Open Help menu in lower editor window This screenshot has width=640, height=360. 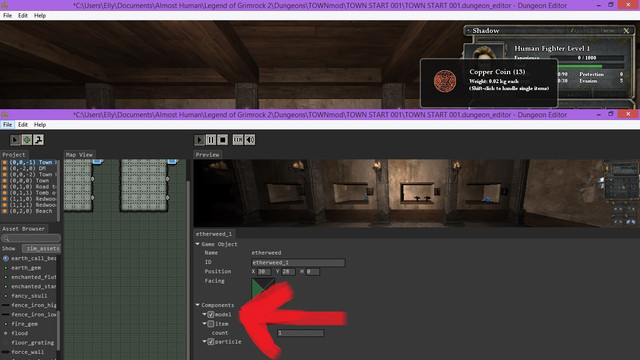tap(40, 124)
